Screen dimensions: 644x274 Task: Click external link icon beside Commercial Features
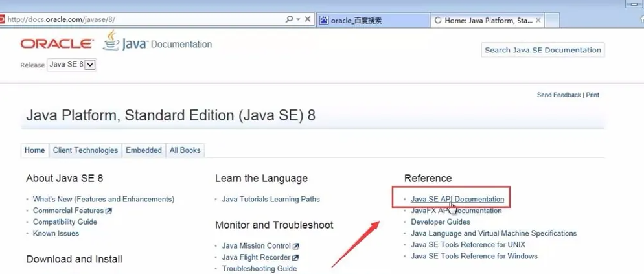point(109,211)
